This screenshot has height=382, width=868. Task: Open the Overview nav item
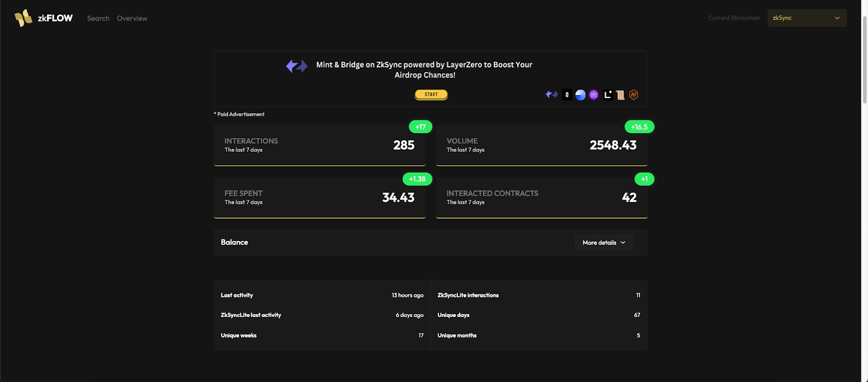tap(132, 18)
